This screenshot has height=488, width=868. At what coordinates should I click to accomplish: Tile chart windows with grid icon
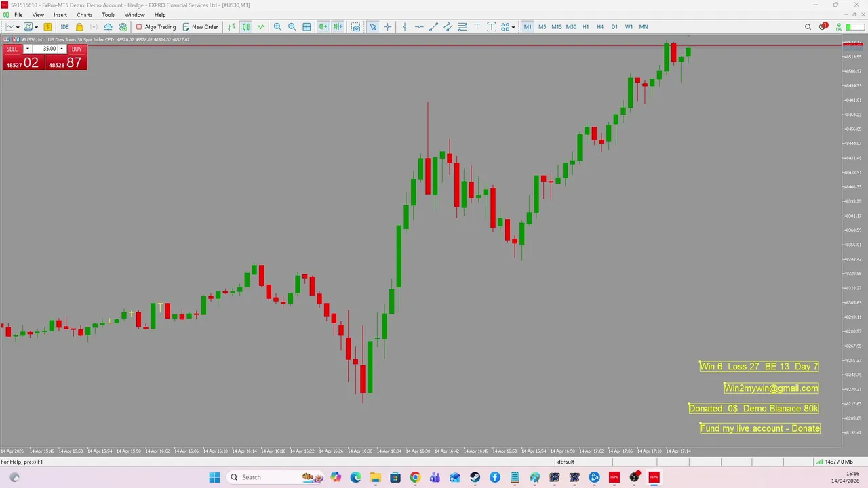pyautogui.click(x=307, y=27)
